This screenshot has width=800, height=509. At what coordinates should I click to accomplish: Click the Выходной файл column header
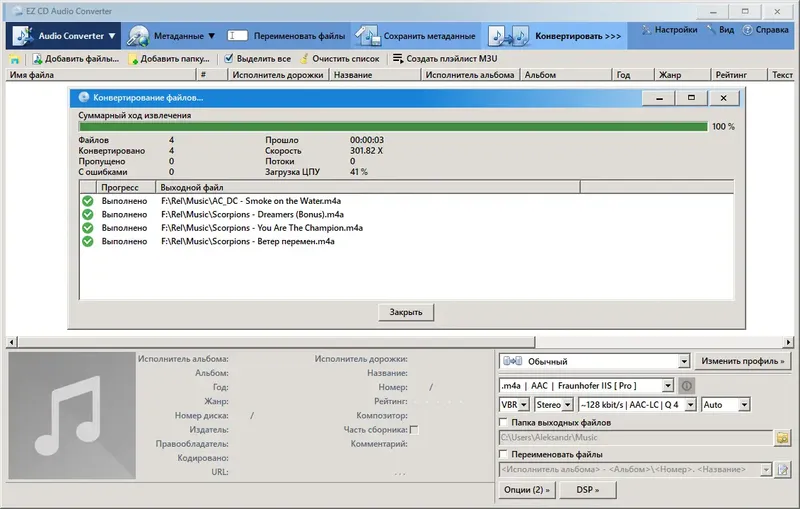tap(368, 187)
